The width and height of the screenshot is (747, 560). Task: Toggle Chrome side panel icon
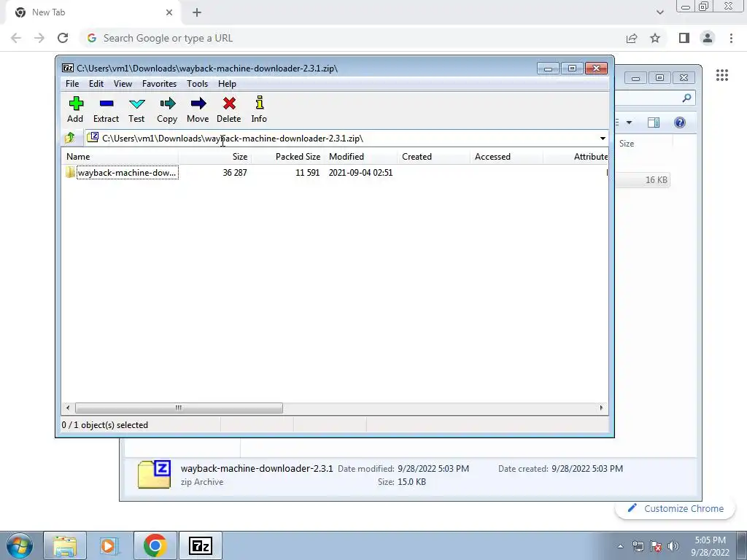[684, 38]
